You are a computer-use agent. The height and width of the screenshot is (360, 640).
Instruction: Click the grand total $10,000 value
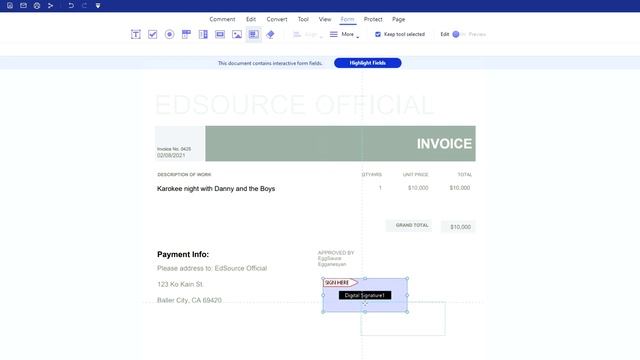click(460, 227)
